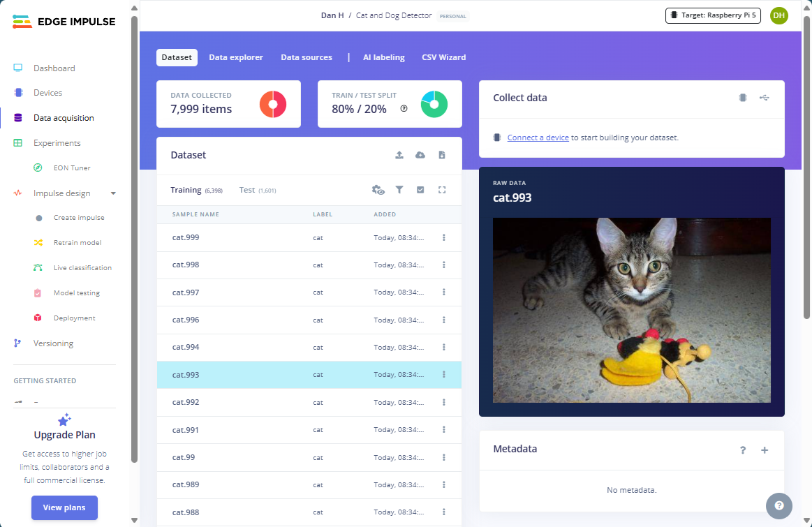812x527 pixels.
Task: Add metadata with the plus icon
Action: click(x=765, y=450)
